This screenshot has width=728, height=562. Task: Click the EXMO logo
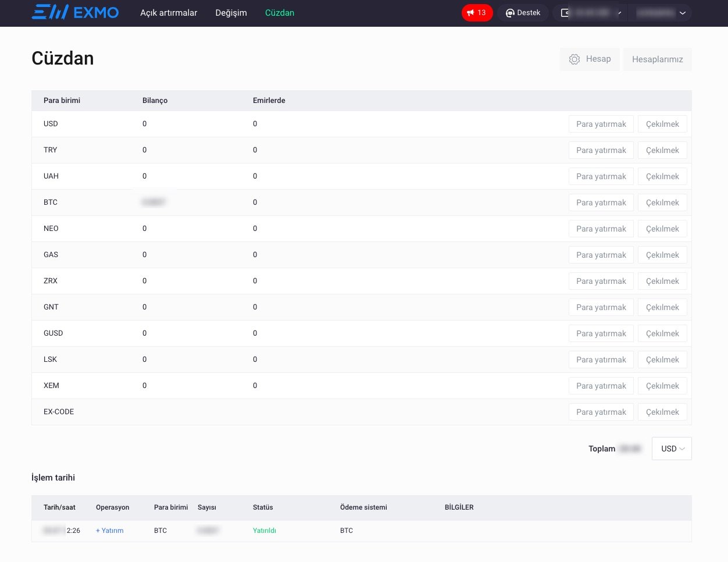75,12
